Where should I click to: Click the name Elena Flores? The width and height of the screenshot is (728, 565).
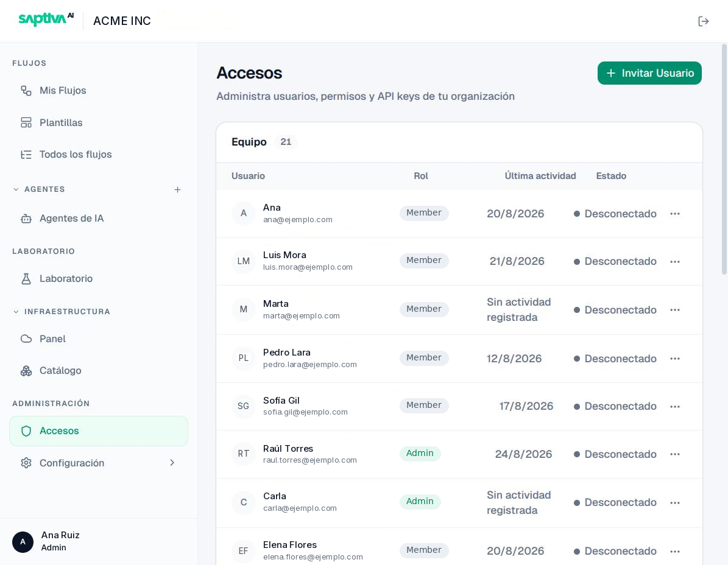290,545
